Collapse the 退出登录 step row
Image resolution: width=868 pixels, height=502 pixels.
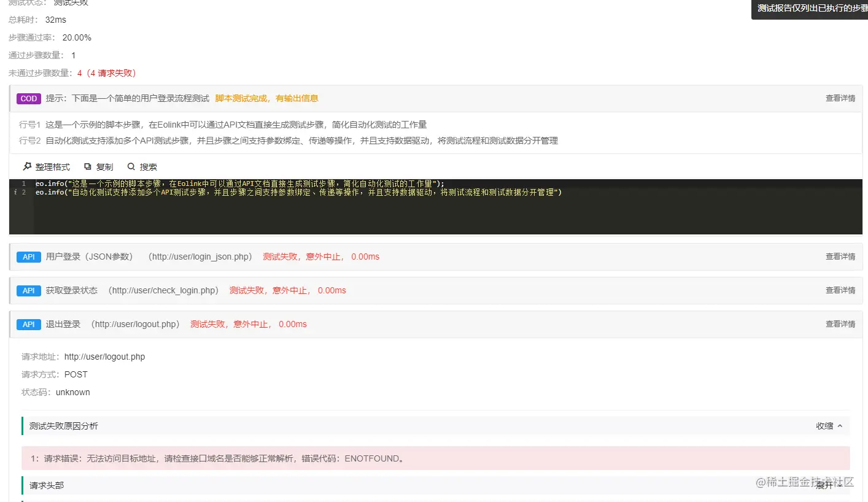pyautogui.click(x=436, y=324)
